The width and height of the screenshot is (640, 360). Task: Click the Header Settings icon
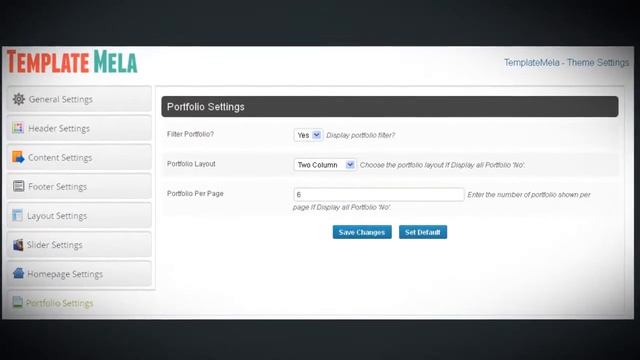[18, 128]
